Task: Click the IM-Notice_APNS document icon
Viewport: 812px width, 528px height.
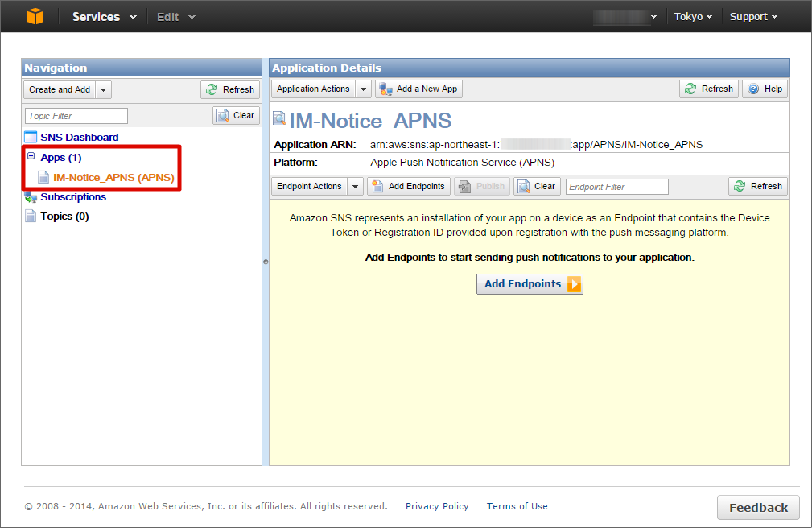Action: pos(43,178)
